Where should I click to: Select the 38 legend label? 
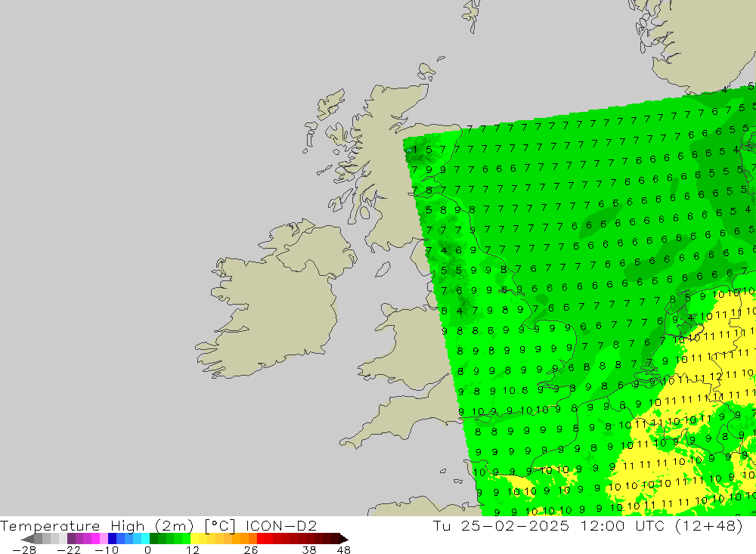309,549
